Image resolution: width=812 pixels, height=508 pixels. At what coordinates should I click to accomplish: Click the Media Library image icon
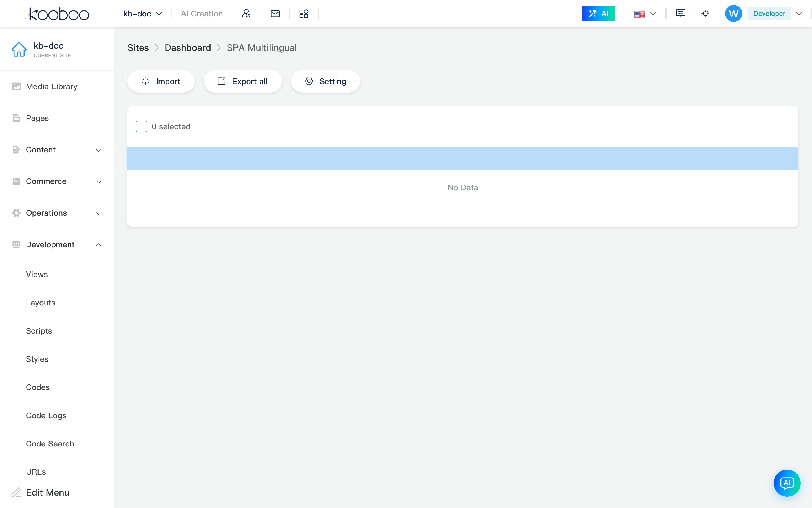tap(16, 87)
